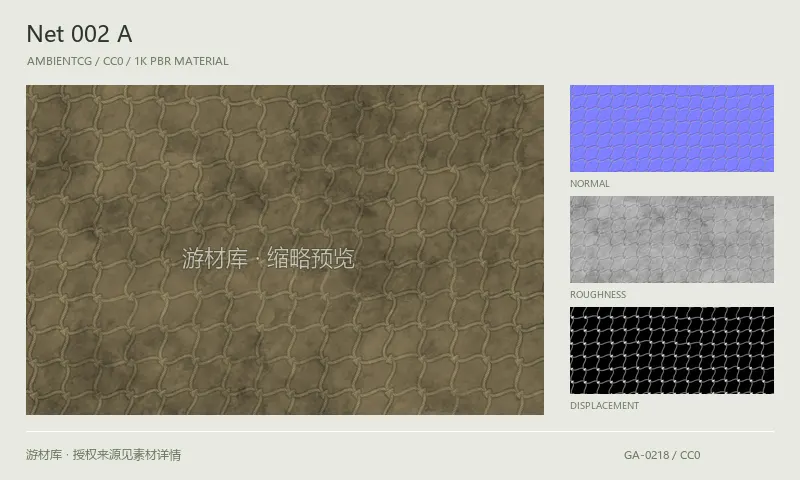The height and width of the screenshot is (480, 800).
Task: Open the large net texture preview image
Action: pos(285,249)
